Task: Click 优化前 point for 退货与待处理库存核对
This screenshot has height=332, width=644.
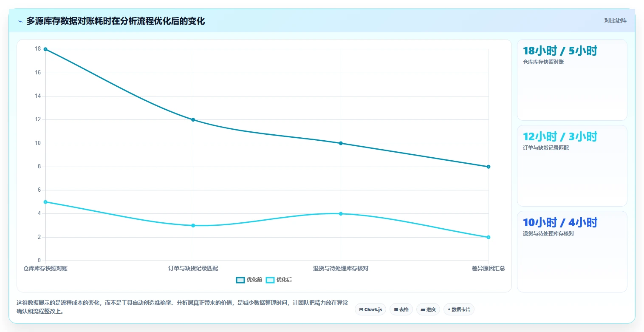Action: point(341,143)
